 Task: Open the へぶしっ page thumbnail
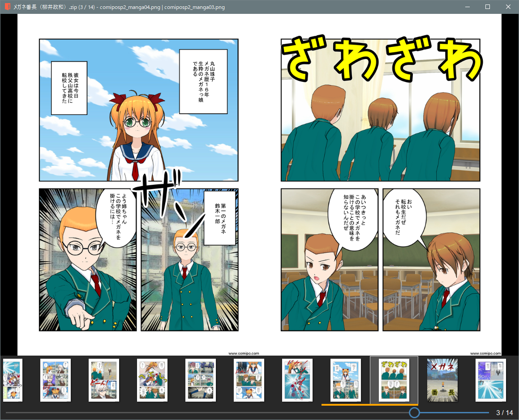(152, 380)
